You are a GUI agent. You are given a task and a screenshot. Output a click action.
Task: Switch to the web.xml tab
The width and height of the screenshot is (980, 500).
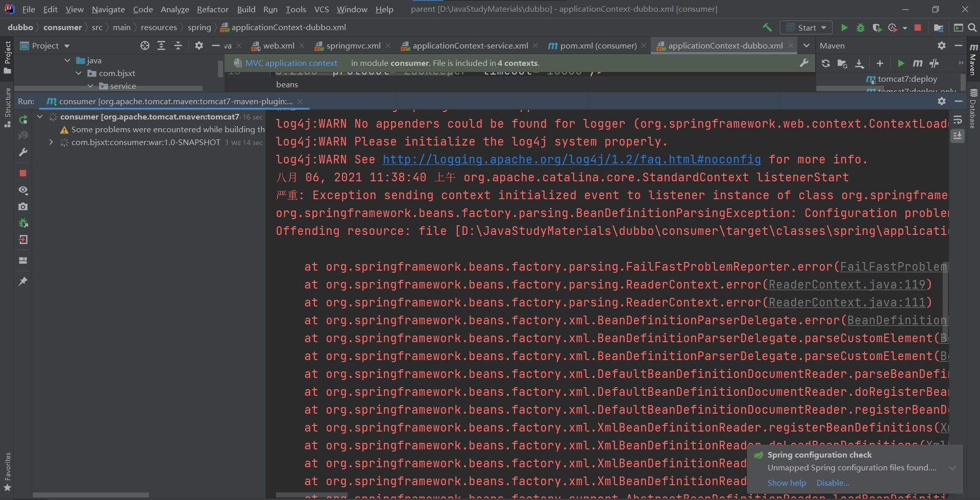(278, 45)
